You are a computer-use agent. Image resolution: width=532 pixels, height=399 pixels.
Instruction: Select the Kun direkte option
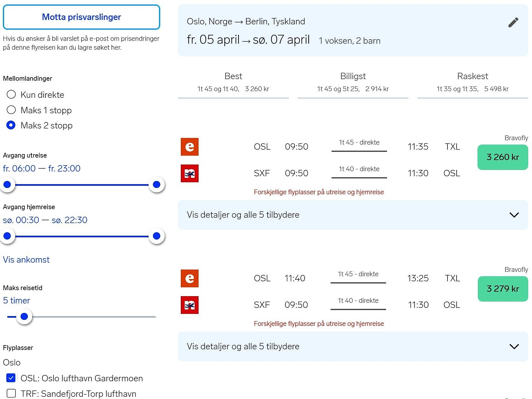pos(11,94)
